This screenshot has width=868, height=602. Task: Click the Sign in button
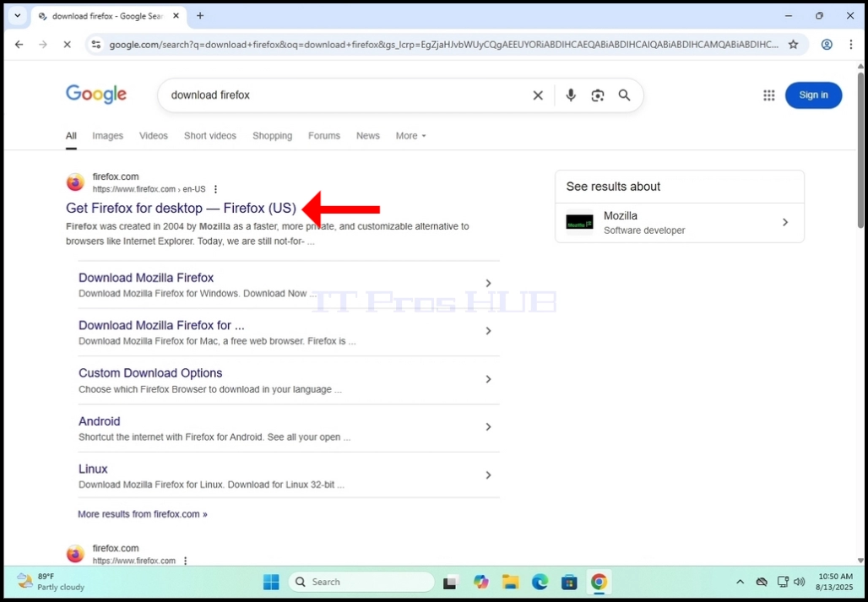click(813, 95)
